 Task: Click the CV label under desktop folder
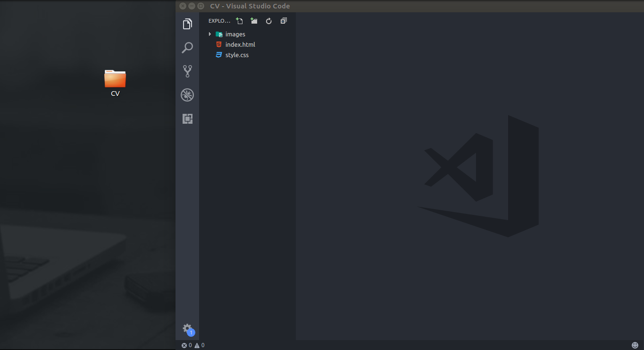click(x=115, y=94)
